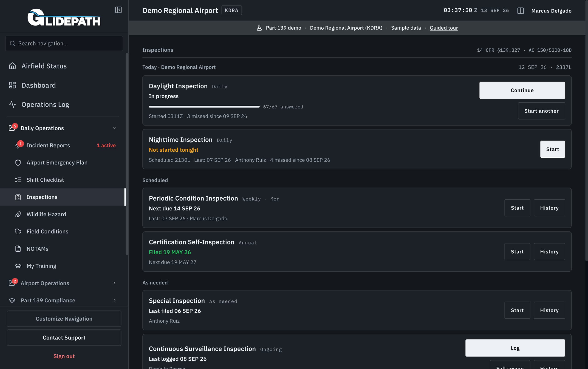Image resolution: width=588 pixels, height=369 pixels.
Task: Expand the Airport Operations section chevron
Action: [114, 283]
